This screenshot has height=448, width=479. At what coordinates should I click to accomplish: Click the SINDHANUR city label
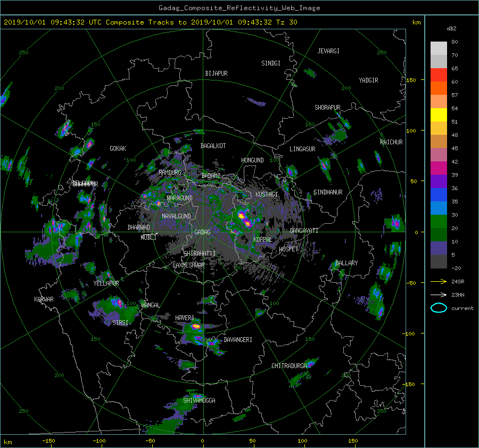pos(328,192)
